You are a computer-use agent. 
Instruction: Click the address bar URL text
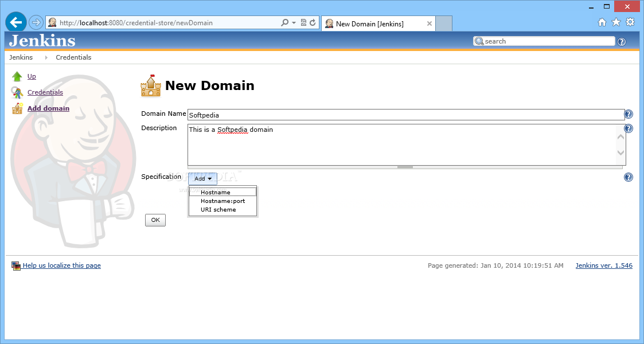136,23
